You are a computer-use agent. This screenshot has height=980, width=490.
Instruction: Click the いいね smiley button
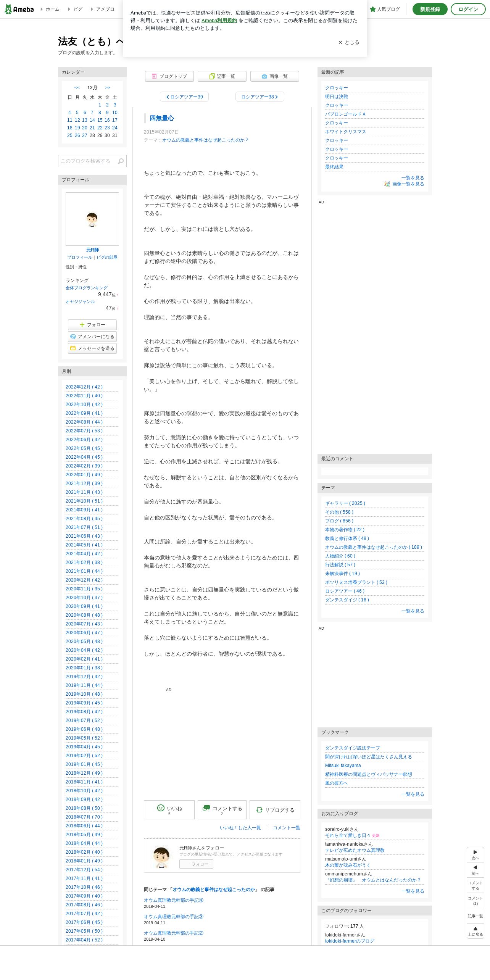pos(169,810)
